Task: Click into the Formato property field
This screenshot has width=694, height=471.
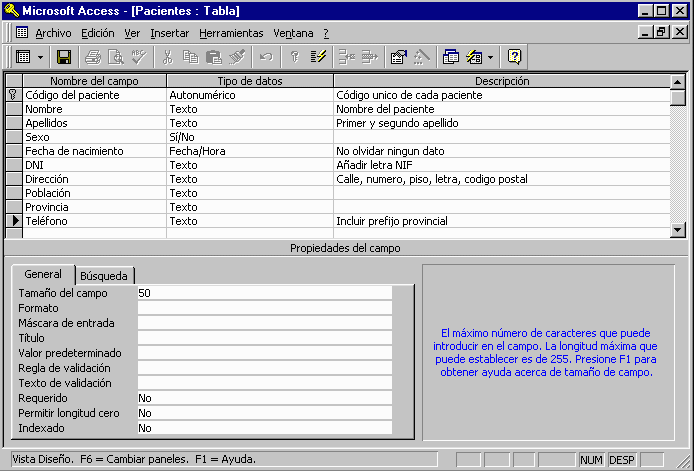Action: (265, 308)
